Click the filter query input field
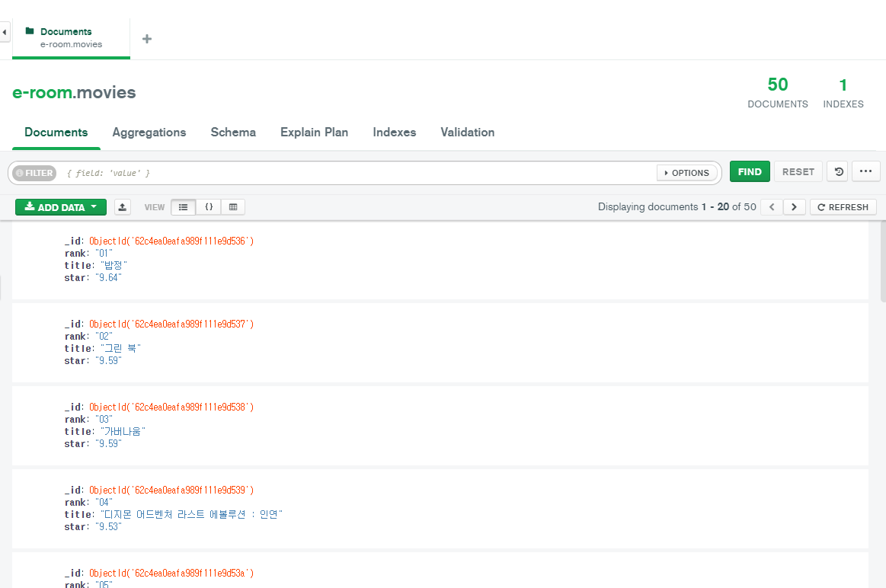The height and width of the screenshot is (588, 886). tap(359, 173)
